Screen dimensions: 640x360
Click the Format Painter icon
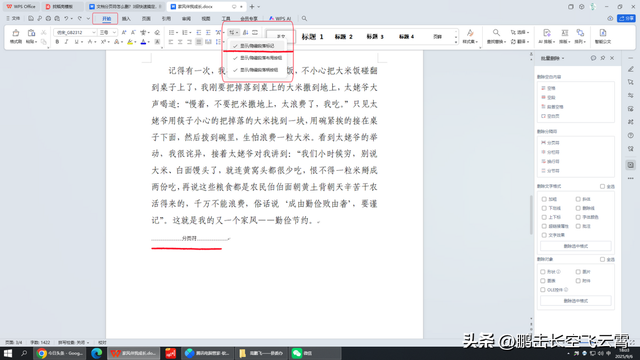point(16,33)
